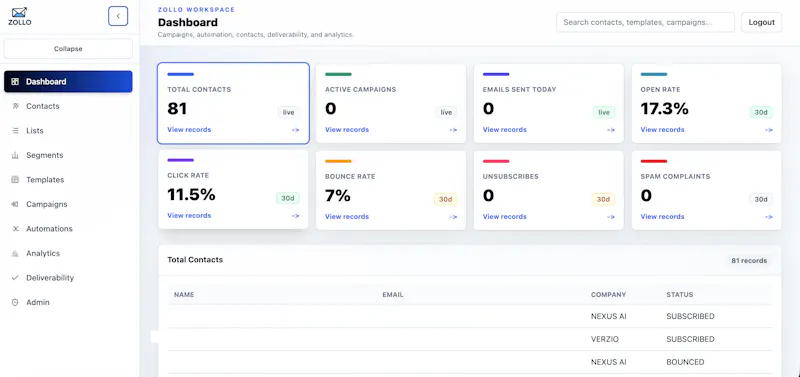Image resolution: width=800 pixels, height=377 pixels.
Task: Click the 30d badge on Bounce Rate
Action: [x=445, y=199]
